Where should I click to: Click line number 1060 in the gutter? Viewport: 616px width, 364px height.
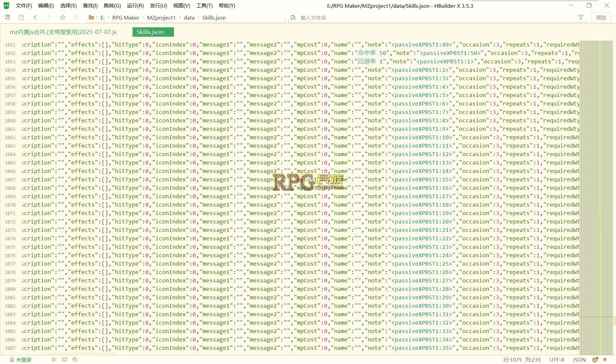pos(10,121)
